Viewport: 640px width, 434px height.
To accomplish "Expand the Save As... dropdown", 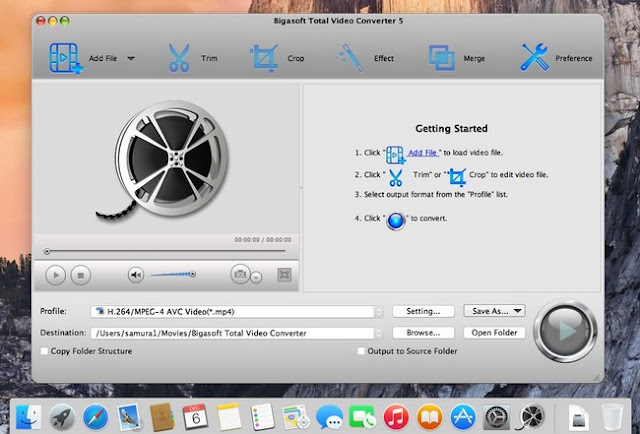I will [x=494, y=311].
